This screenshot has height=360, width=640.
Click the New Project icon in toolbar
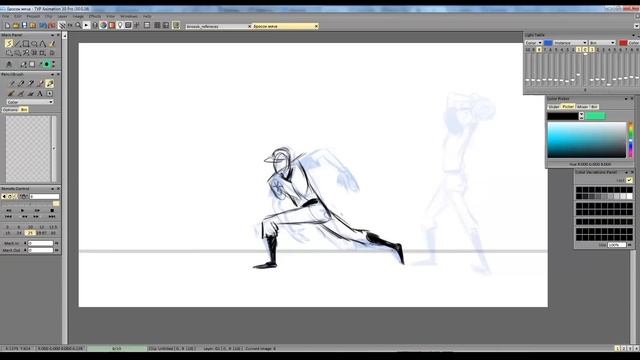coord(7,26)
